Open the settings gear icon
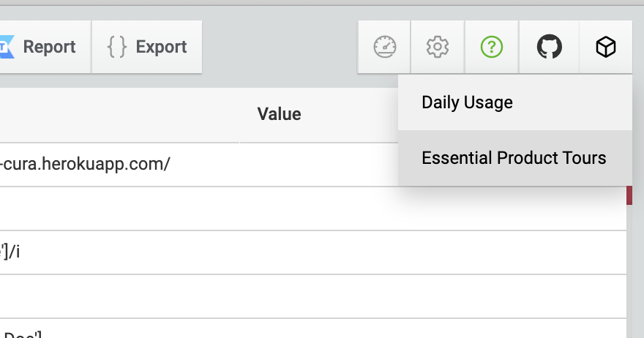Viewport: 644px width, 338px height. click(x=438, y=47)
